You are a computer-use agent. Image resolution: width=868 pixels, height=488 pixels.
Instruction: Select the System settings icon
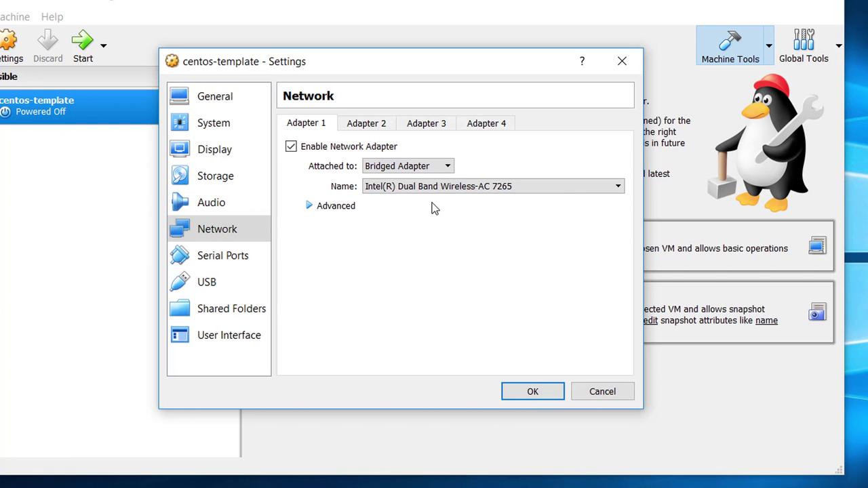tap(180, 123)
